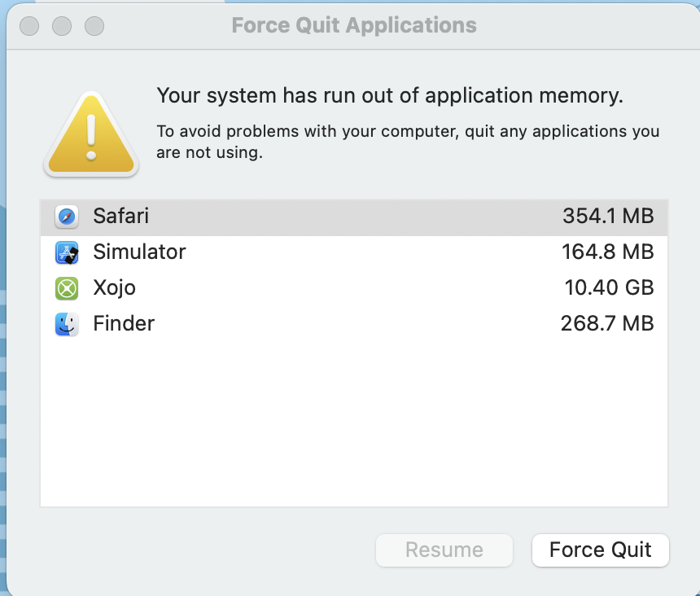Close the Force Quit Applications window
This screenshot has height=596, width=700.
click(29, 25)
